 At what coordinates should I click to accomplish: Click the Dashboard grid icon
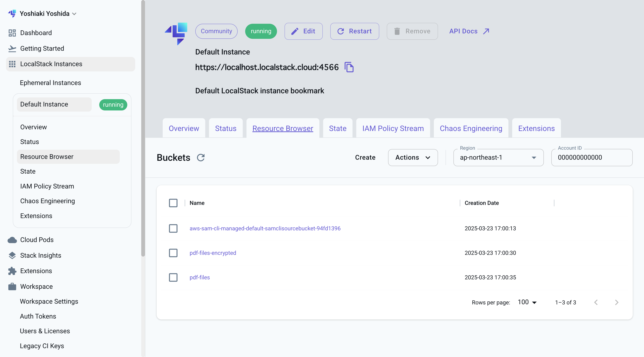point(12,33)
